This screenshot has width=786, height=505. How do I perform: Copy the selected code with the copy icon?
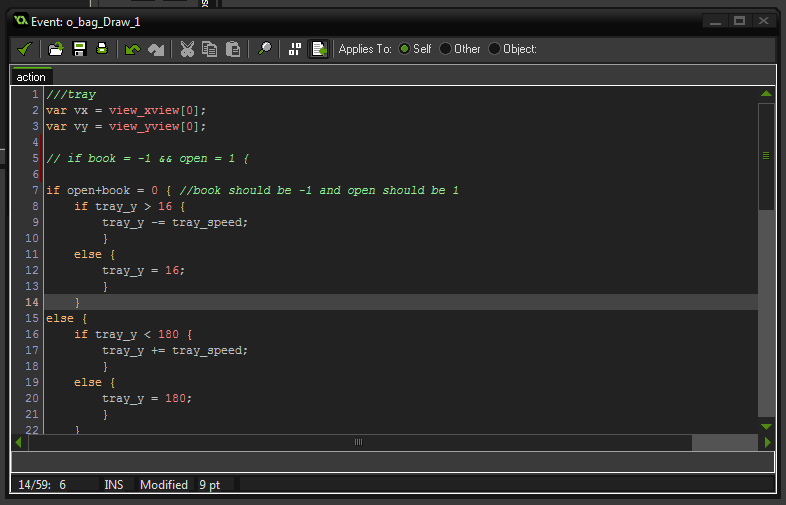coord(210,49)
